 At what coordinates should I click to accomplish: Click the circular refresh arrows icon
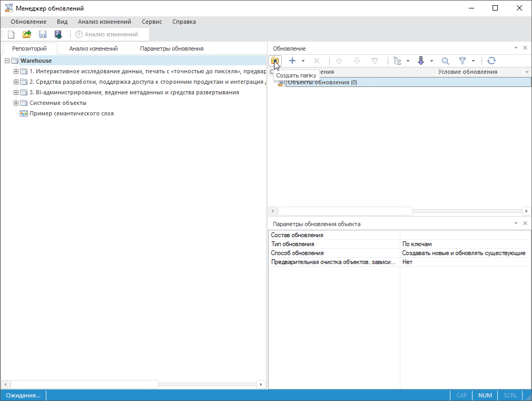(491, 61)
